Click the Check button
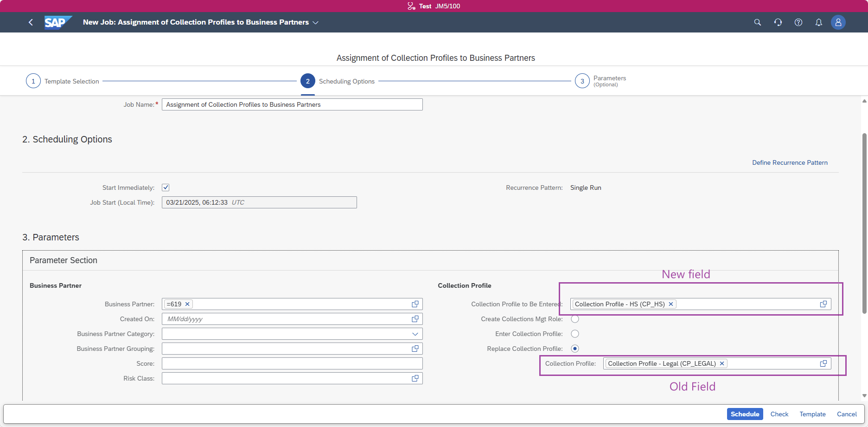 (x=779, y=414)
